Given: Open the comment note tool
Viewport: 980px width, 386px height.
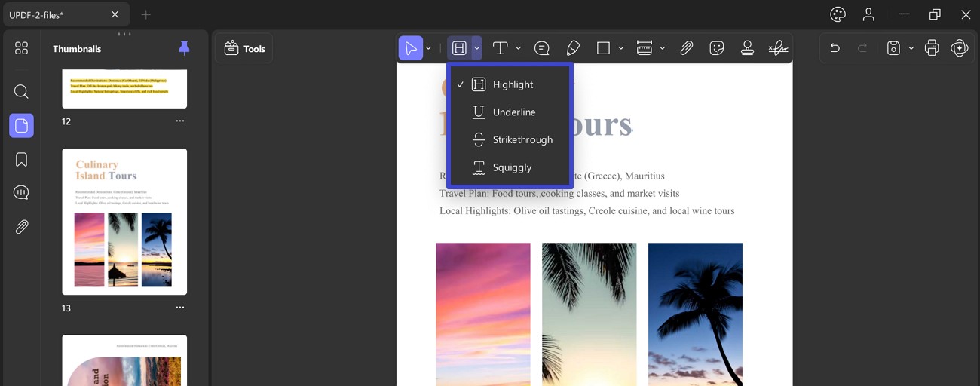Looking at the screenshot, I should [x=541, y=48].
